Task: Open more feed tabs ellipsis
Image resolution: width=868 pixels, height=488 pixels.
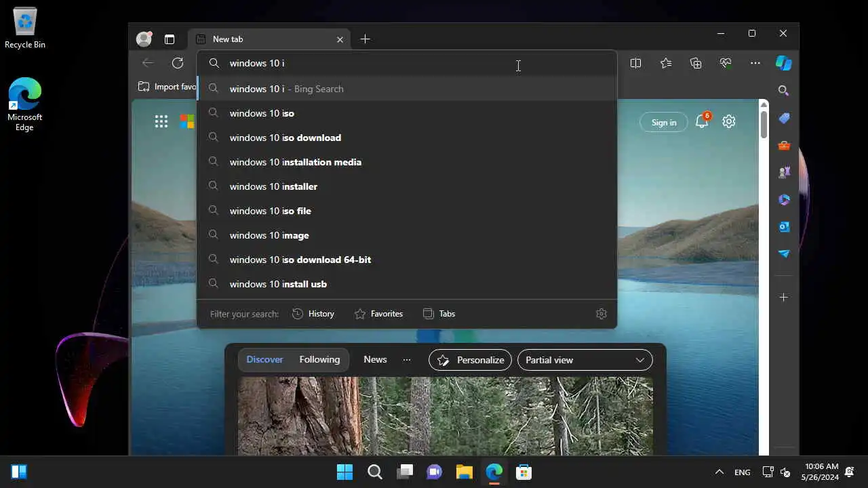Action: 407,360
